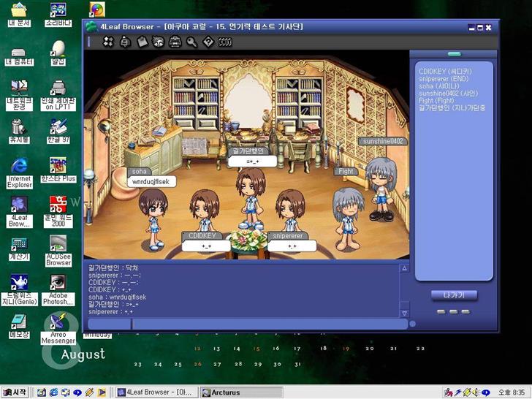
Task: Click the system clock showing 8:35
Action: click(511, 392)
